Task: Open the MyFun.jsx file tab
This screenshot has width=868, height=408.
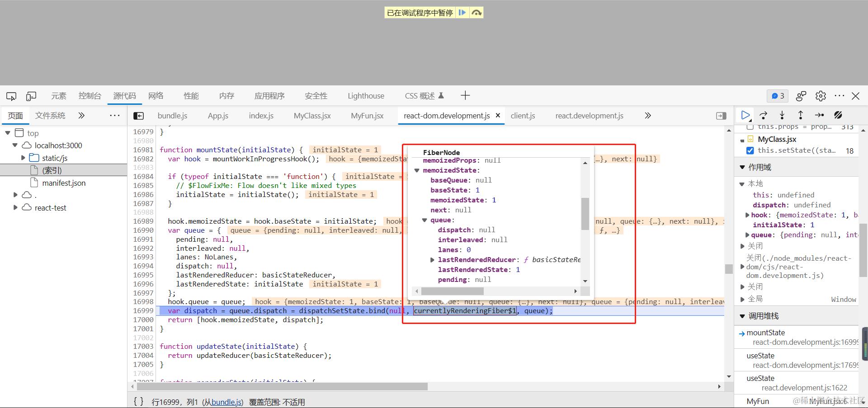Action: tap(367, 116)
